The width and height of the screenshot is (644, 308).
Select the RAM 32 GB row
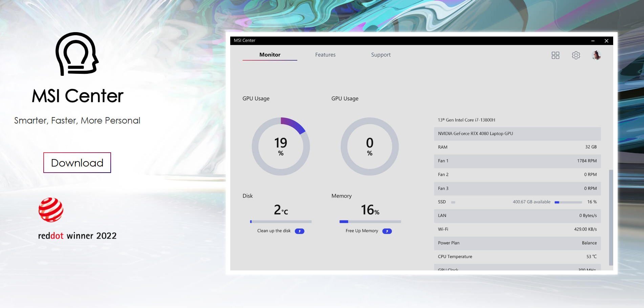coord(517,147)
